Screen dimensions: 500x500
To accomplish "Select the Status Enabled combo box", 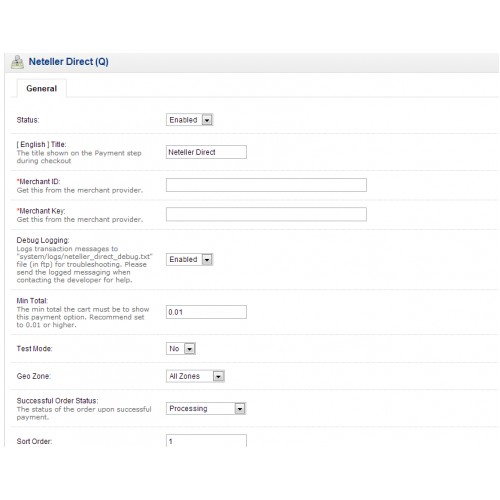I will 190,120.
